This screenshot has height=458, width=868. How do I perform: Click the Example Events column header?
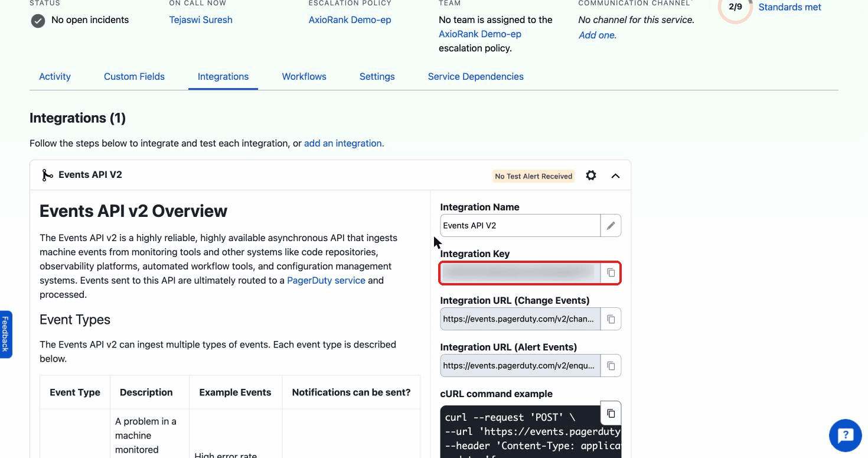pos(235,392)
